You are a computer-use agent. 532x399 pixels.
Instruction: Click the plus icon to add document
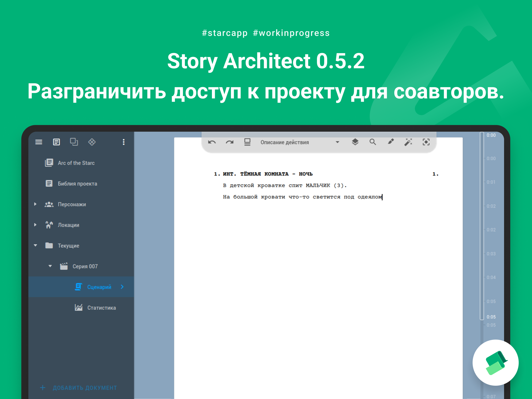point(43,388)
